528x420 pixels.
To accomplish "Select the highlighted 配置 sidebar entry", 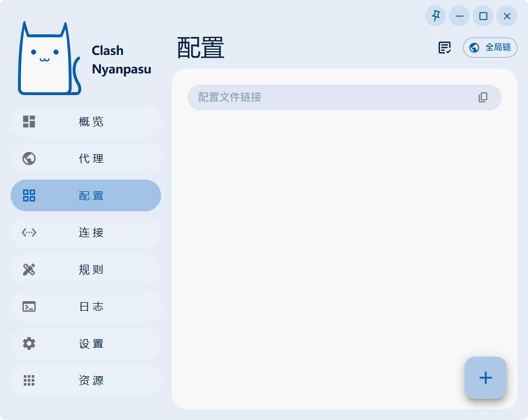I will [86, 195].
